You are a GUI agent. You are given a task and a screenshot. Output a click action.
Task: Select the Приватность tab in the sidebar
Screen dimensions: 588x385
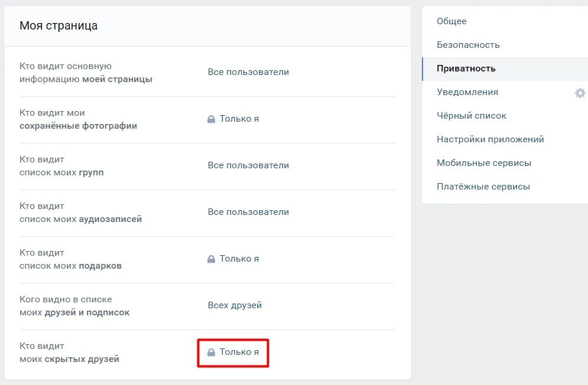(505, 68)
